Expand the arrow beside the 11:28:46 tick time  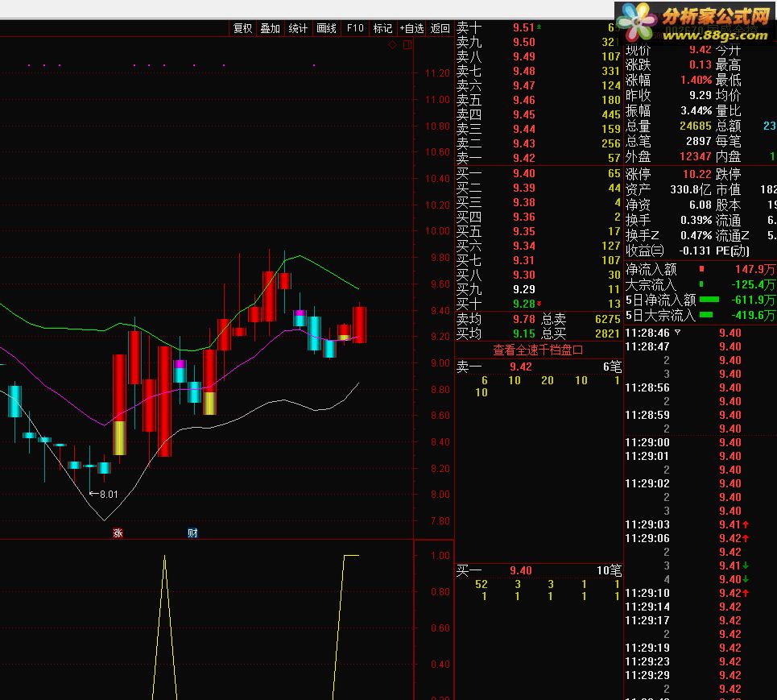point(677,333)
